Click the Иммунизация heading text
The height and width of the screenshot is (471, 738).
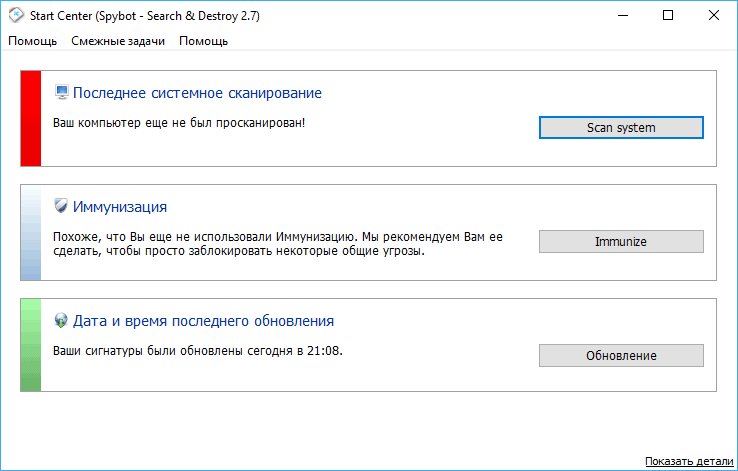[120, 207]
